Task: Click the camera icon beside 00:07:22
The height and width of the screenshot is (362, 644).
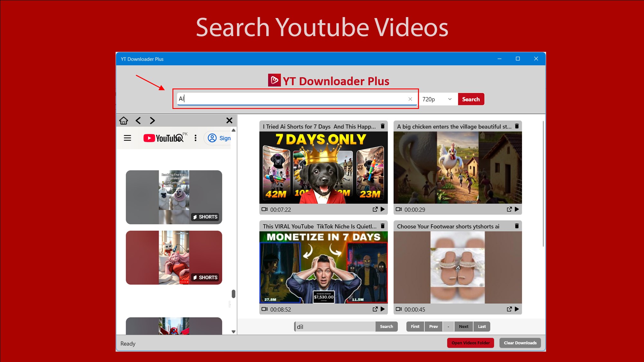Action: 265,209
